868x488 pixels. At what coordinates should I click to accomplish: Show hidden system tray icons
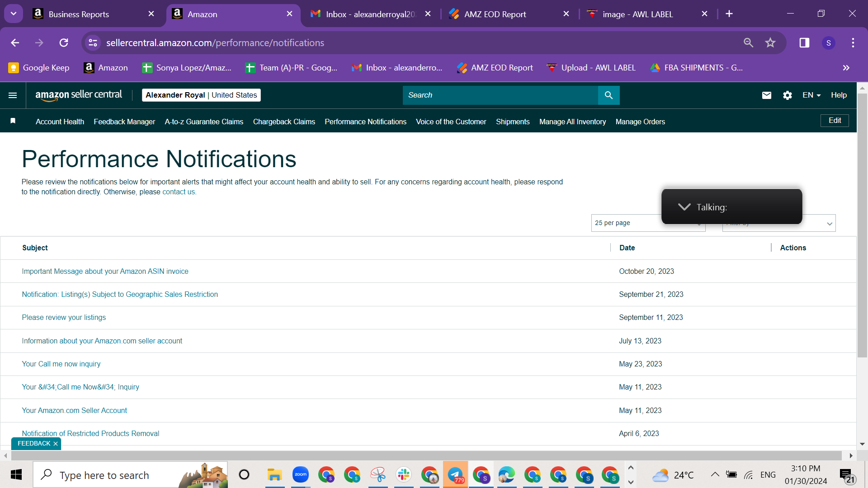pyautogui.click(x=715, y=474)
